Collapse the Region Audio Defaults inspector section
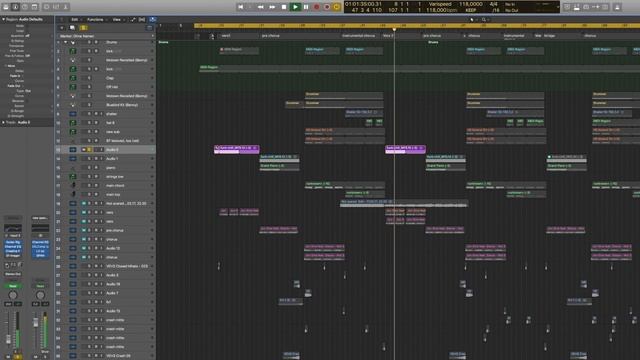Viewport: 640px width, 360px height. (x=4, y=19)
